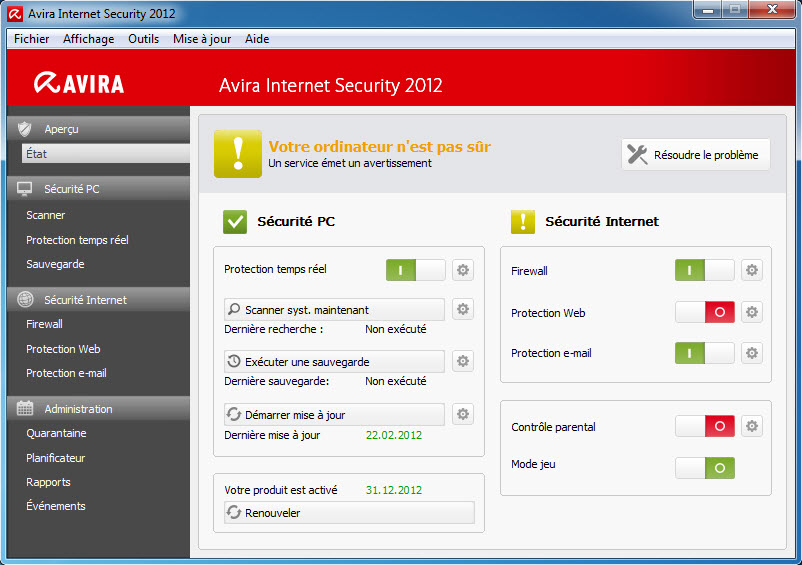Click Résoudre le problème button
Viewport: 802px width, 565px height.
[696, 154]
